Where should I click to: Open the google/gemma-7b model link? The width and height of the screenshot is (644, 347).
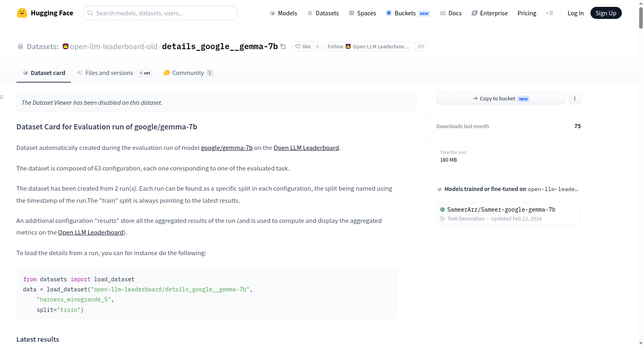tap(227, 148)
